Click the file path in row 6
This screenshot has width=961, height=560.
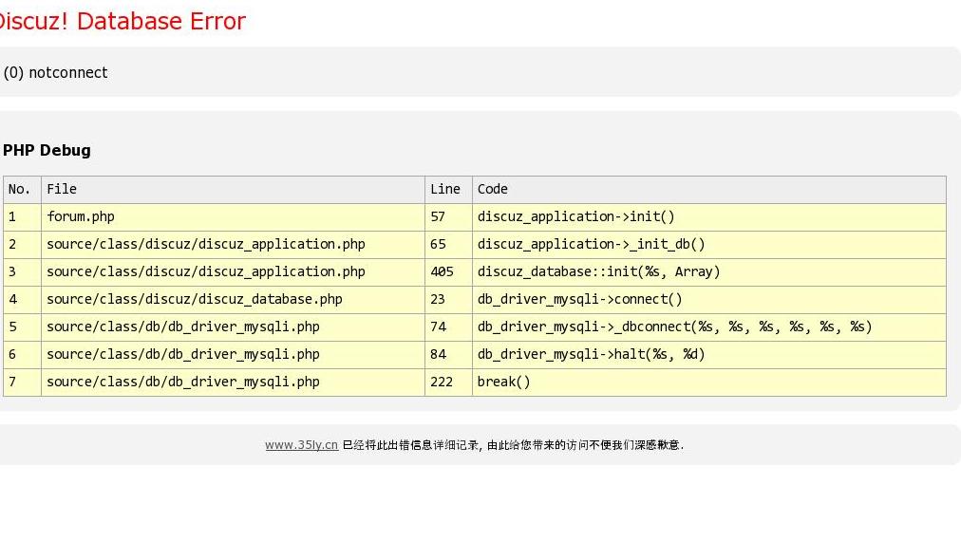point(233,355)
